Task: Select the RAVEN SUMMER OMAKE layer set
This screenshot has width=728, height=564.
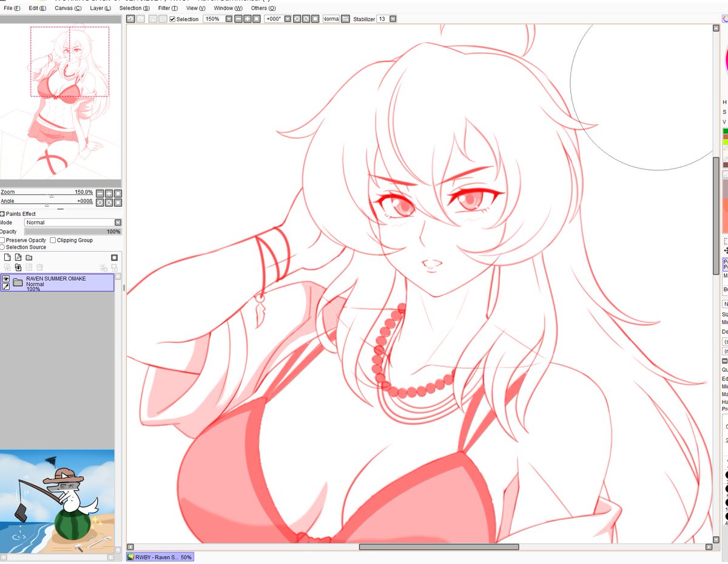Action: [57, 283]
